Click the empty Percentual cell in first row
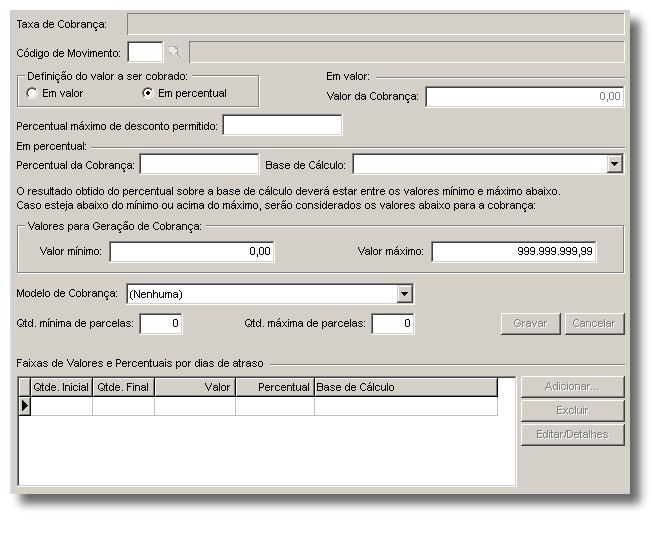Viewport: 650px width, 544px height. (x=275, y=406)
